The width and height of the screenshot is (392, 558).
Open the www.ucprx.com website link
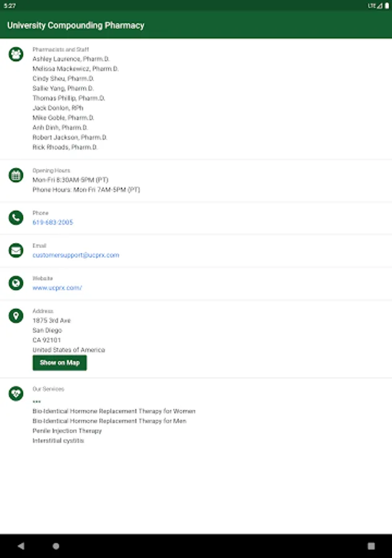tap(57, 288)
